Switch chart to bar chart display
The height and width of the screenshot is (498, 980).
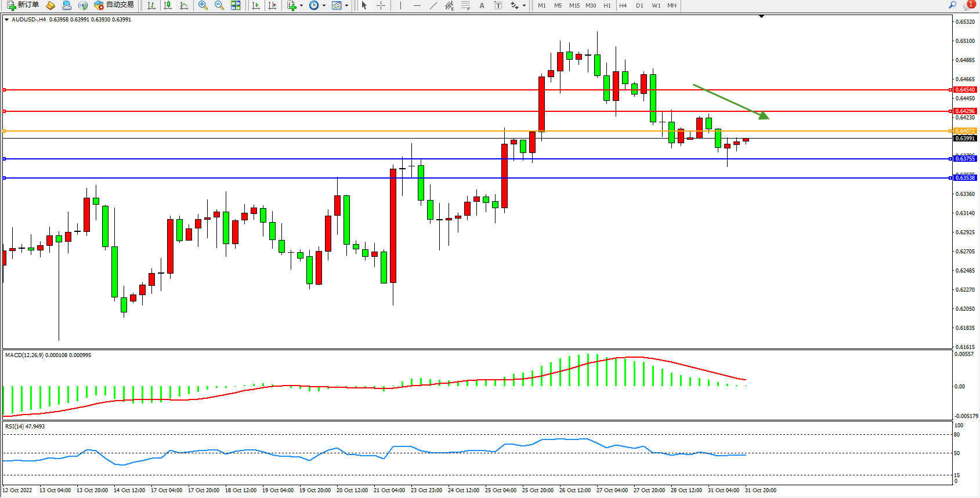[151, 5]
